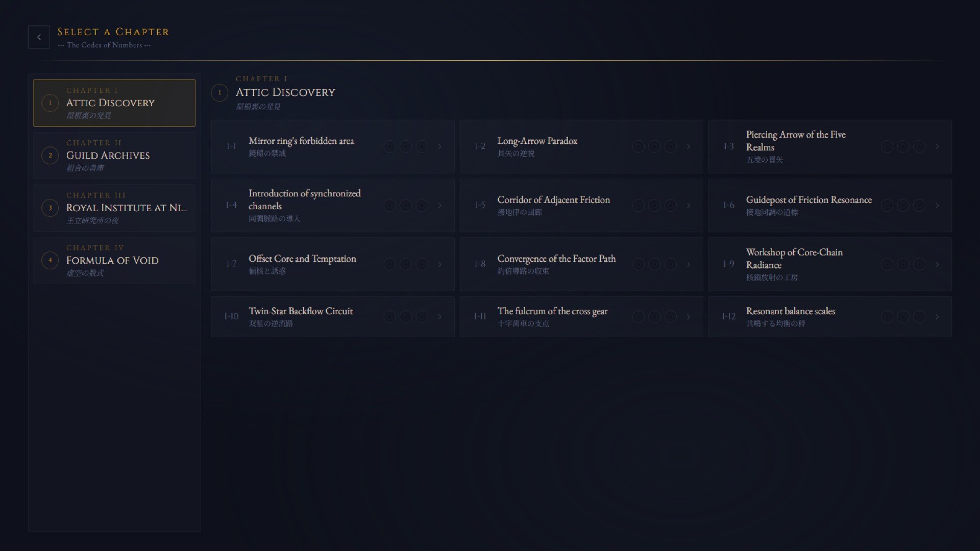
Task: Select The fulcrum of the cross gear title
Action: (553, 311)
